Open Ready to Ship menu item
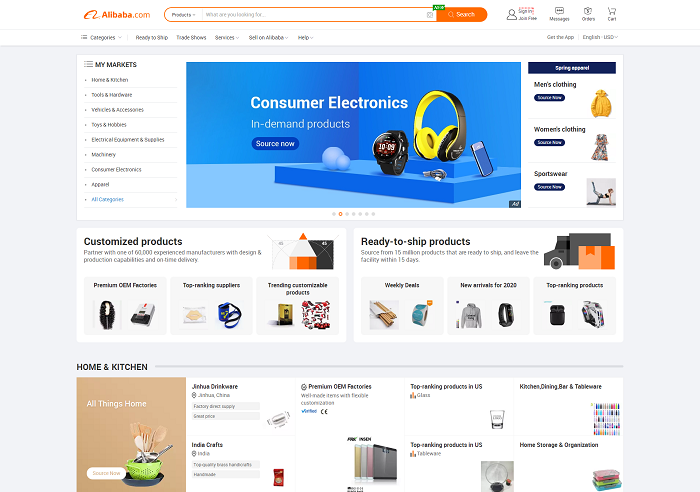The height and width of the screenshot is (492, 700). [152, 38]
